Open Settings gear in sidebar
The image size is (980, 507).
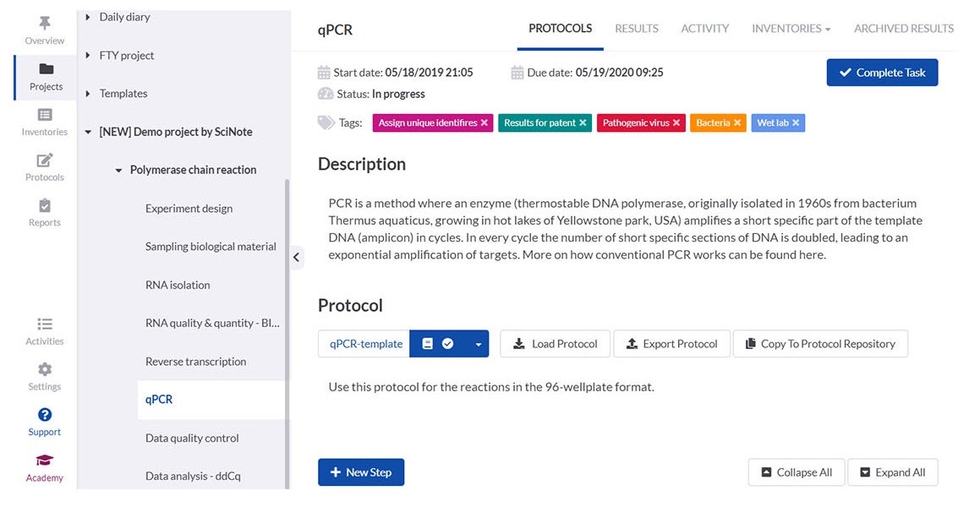click(45, 370)
